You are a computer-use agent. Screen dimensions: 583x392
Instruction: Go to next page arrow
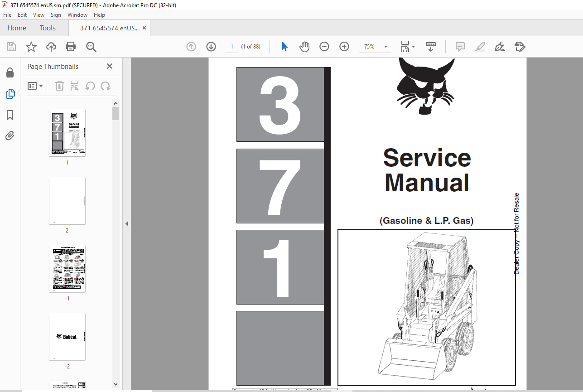211,47
